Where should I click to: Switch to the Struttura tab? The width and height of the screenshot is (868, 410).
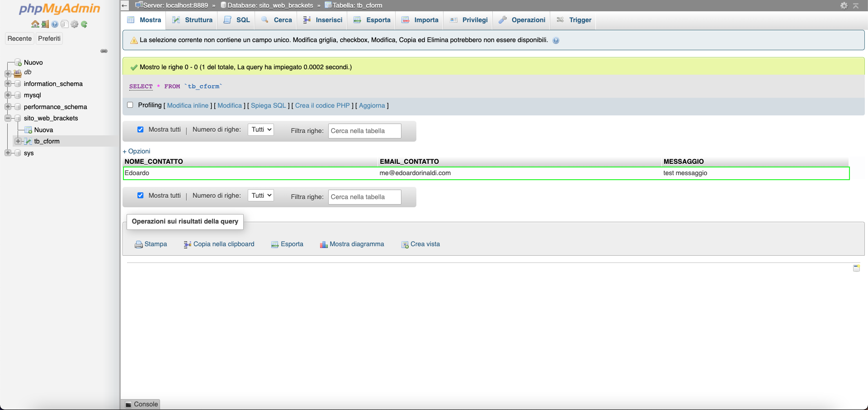click(193, 20)
